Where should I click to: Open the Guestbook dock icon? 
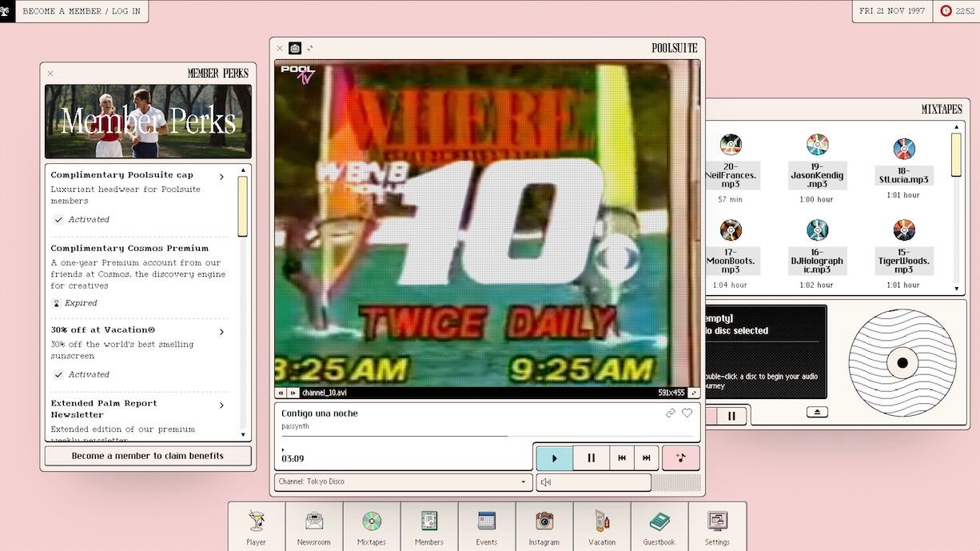point(659,526)
